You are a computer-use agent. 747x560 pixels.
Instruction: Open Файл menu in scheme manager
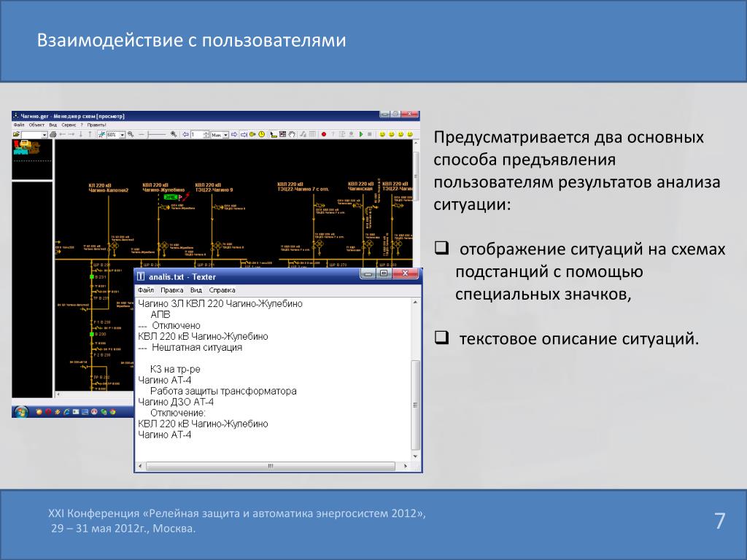click(x=18, y=125)
